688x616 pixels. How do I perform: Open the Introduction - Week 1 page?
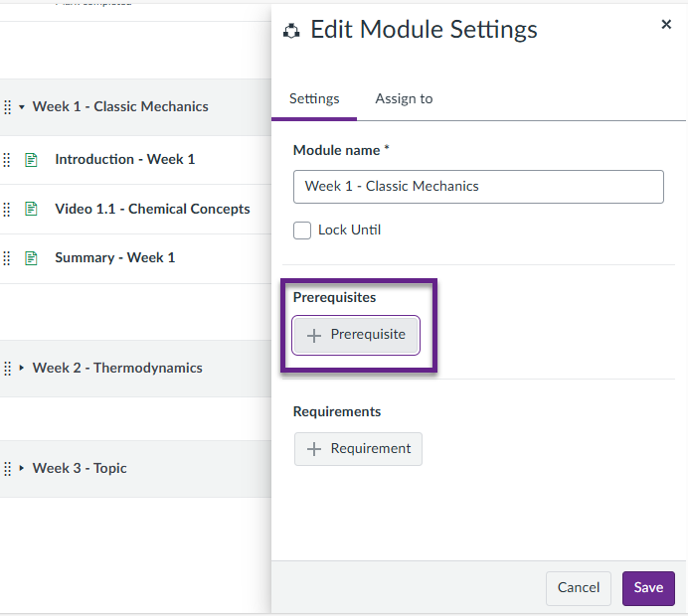[x=125, y=159]
